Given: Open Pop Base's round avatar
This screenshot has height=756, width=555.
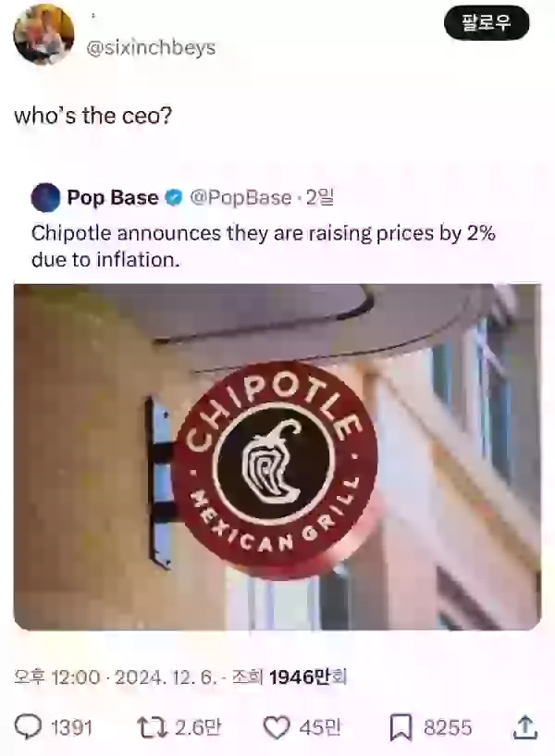Looking at the screenshot, I should click(x=45, y=198).
